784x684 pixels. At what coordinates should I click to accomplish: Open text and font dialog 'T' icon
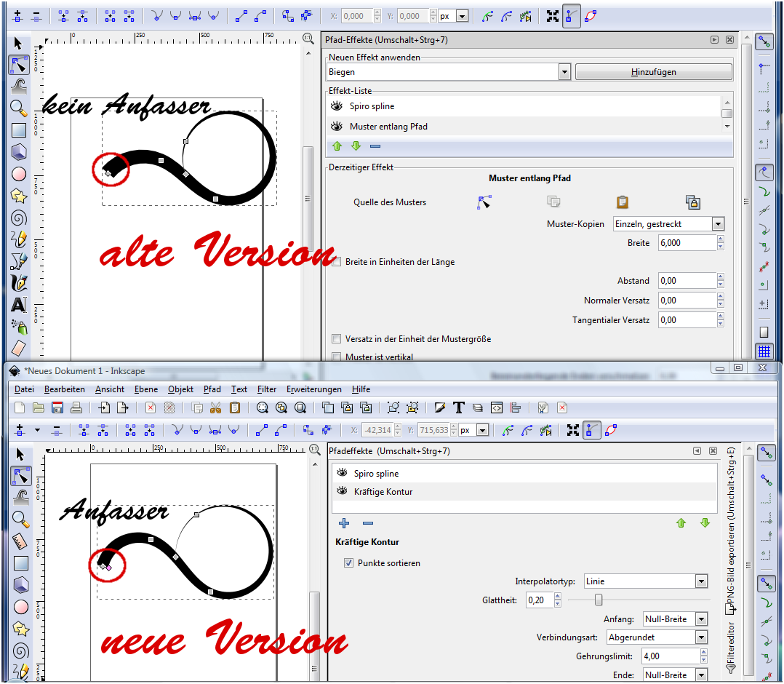click(x=458, y=407)
